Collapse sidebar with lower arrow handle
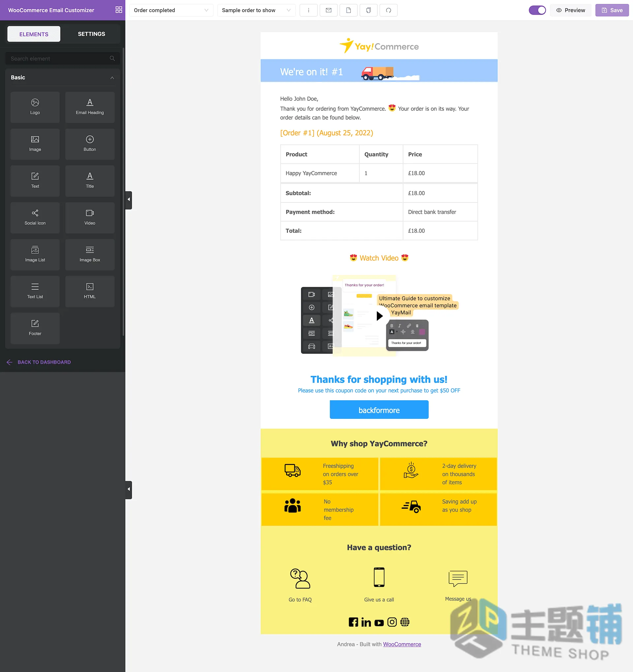 pyautogui.click(x=129, y=489)
